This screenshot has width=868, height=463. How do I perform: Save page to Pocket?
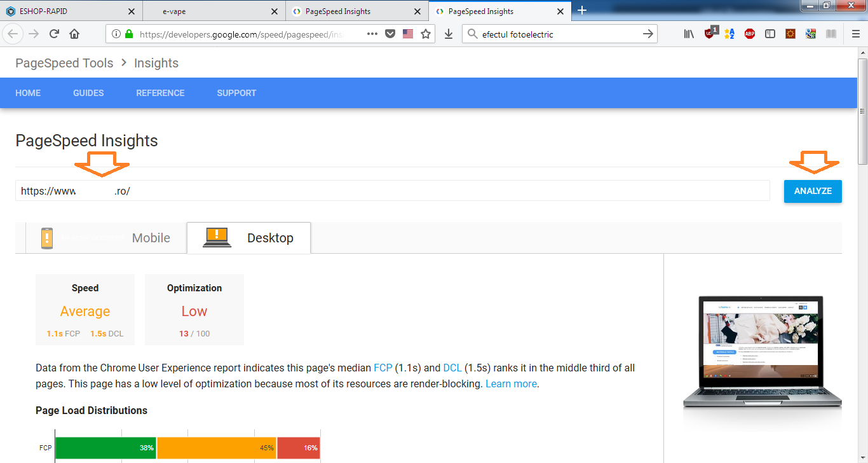pyautogui.click(x=390, y=34)
